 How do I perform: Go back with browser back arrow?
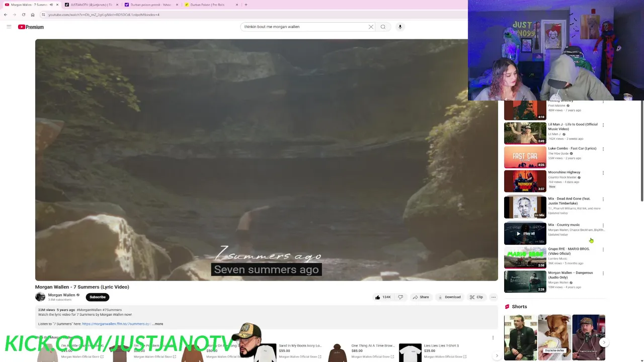pos(6,15)
